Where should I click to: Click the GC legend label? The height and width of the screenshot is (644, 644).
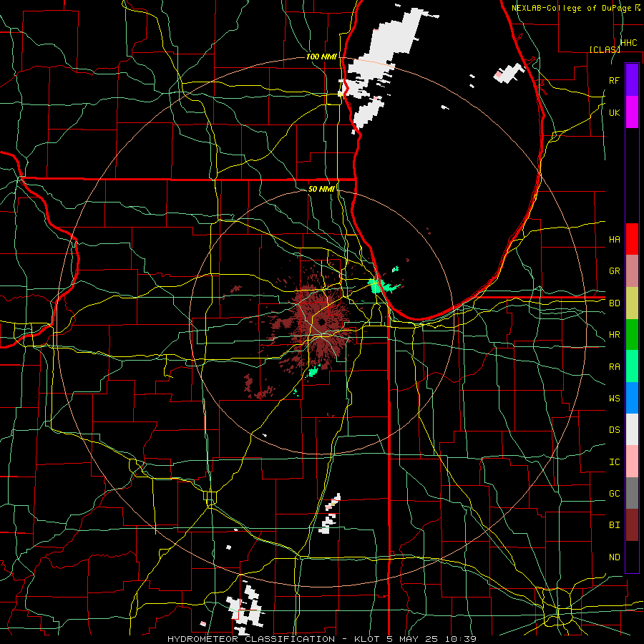[x=614, y=493]
